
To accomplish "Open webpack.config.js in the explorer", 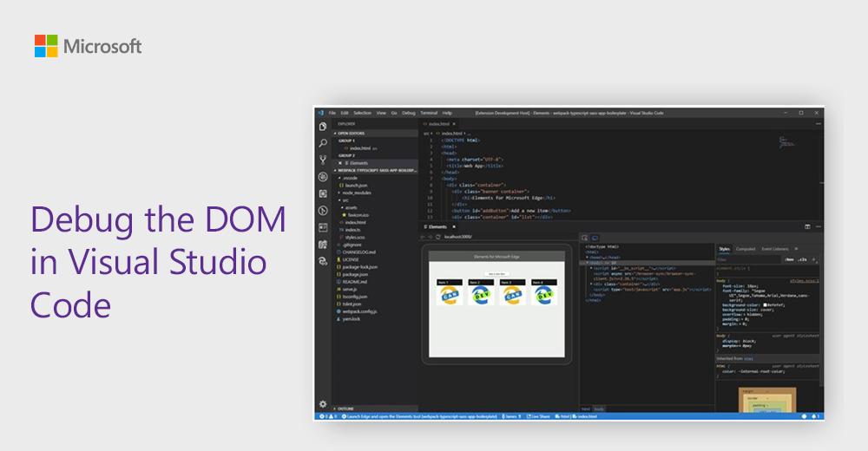I will pos(358,311).
